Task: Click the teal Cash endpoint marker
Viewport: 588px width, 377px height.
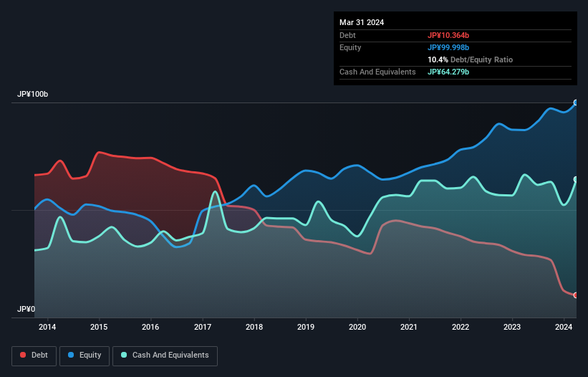Action: (576, 179)
